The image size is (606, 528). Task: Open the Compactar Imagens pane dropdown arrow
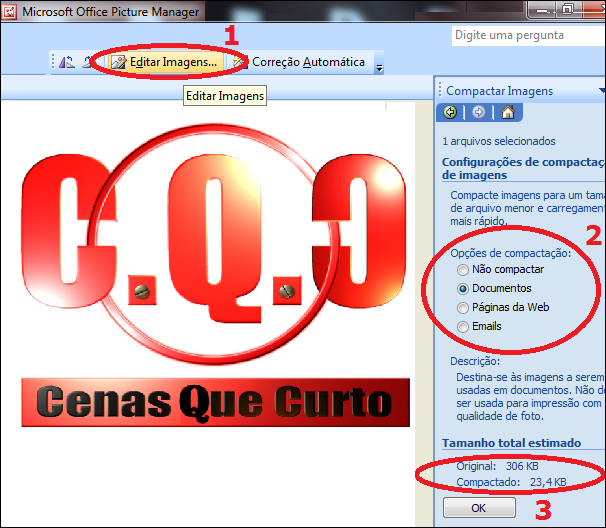(602, 90)
